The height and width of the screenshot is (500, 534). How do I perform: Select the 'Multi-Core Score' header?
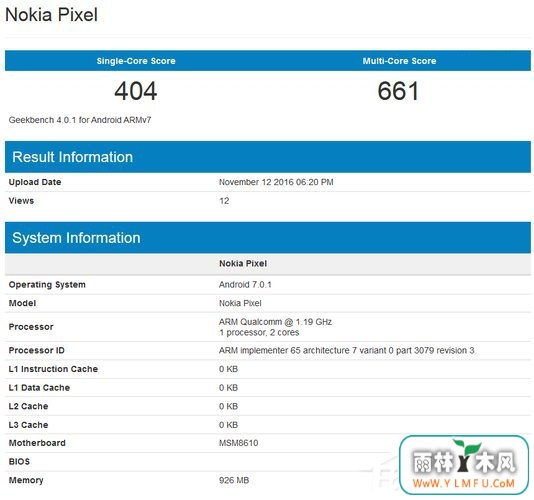(399, 61)
